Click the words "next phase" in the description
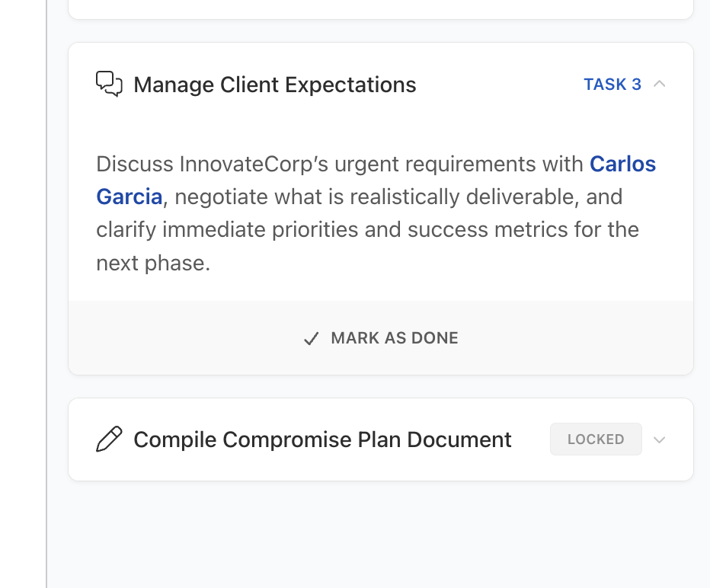The width and height of the screenshot is (710, 588). [x=152, y=263]
